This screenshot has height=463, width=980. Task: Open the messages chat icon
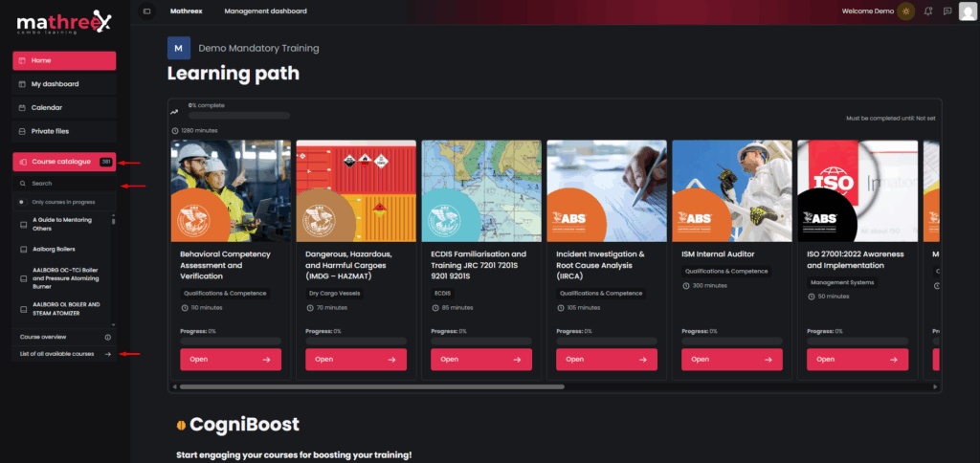click(x=947, y=11)
